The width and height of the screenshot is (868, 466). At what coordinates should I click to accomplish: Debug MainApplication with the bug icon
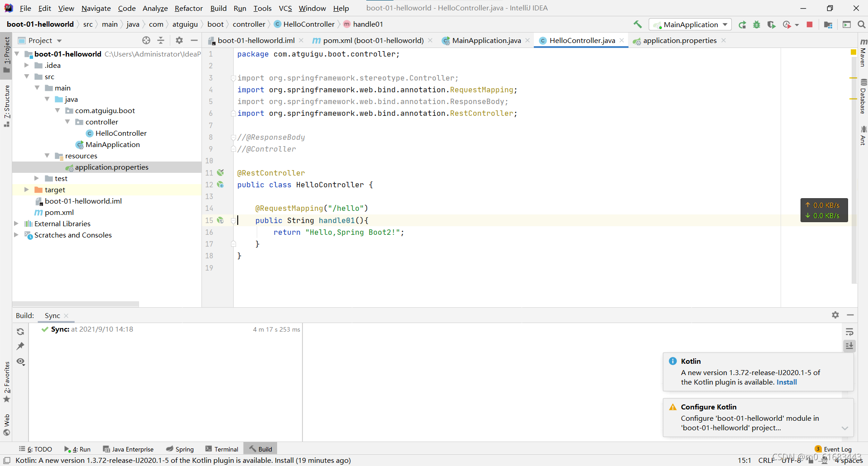757,24
